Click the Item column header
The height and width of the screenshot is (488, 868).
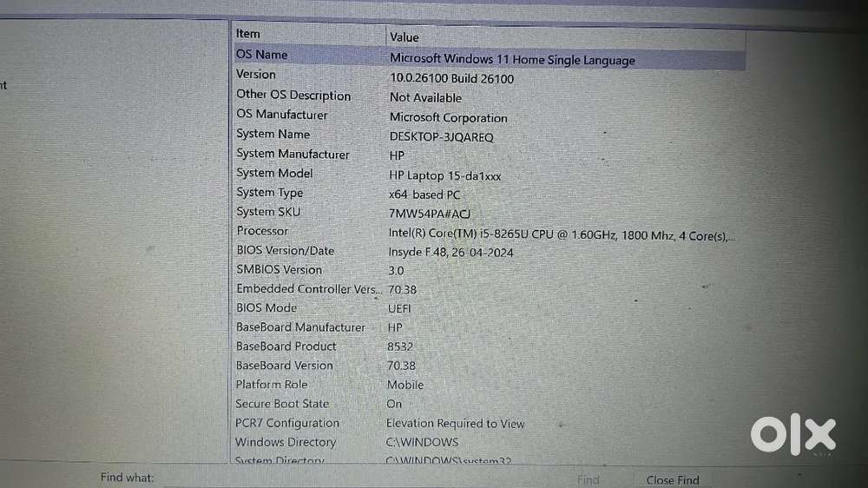point(248,34)
